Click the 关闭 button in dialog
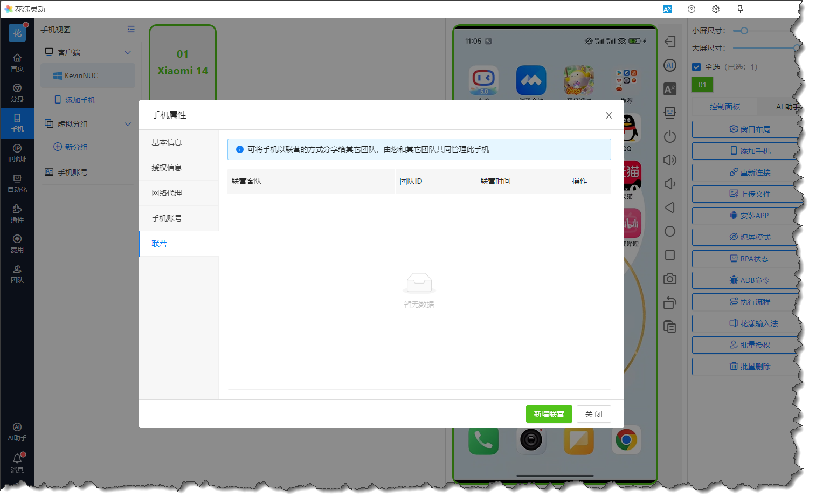The image size is (816, 504). pos(593,414)
